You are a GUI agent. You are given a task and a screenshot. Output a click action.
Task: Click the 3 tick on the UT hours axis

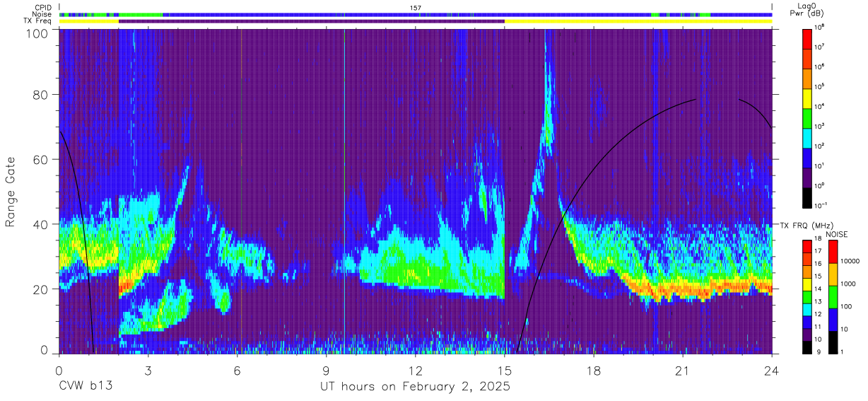(x=148, y=369)
